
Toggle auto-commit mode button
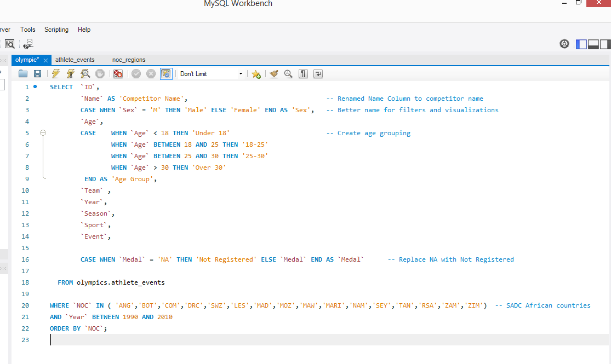click(166, 74)
